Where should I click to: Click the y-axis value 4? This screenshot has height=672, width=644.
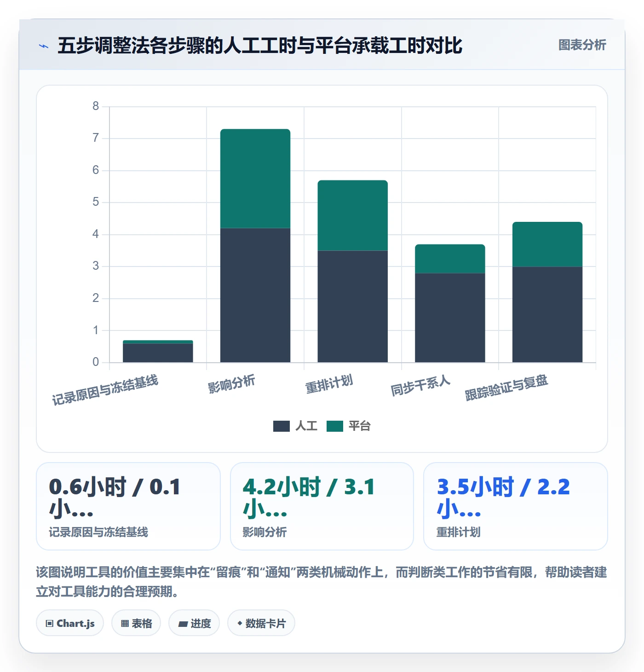(96, 234)
